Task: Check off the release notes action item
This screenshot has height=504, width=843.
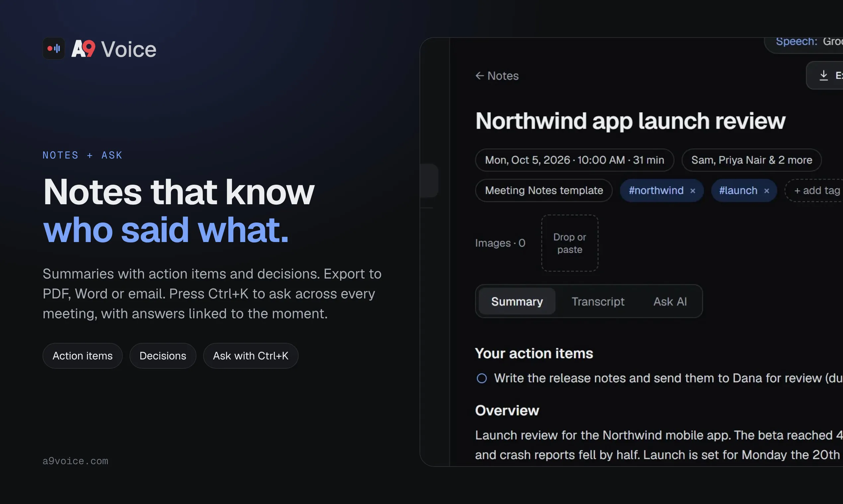Action: (x=482, y=378)
